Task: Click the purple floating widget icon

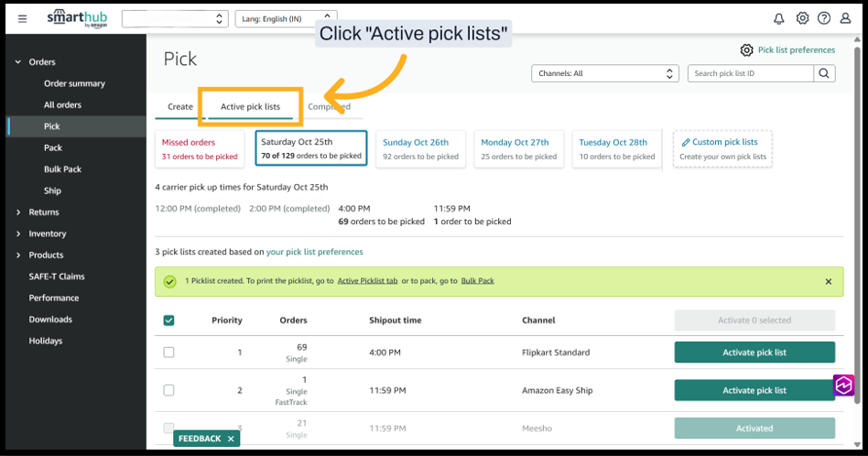Action: pos(843,385)
